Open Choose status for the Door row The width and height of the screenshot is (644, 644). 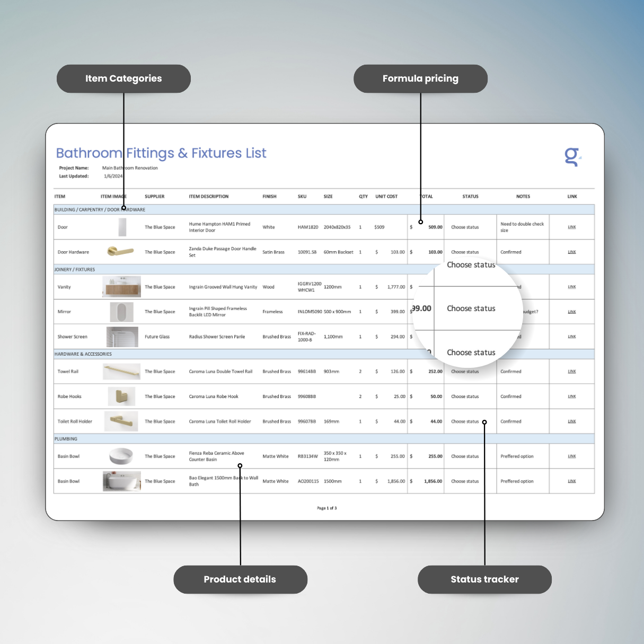465,227
